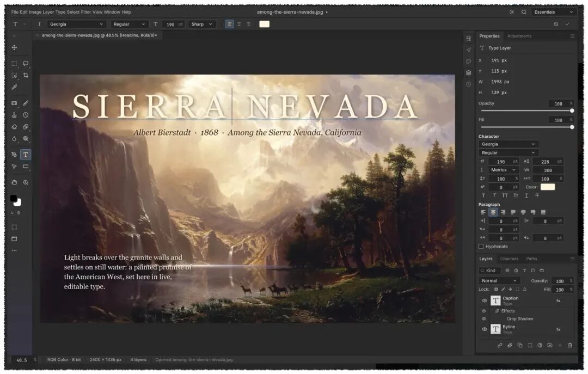Select the Hand tool

(14, 182)
